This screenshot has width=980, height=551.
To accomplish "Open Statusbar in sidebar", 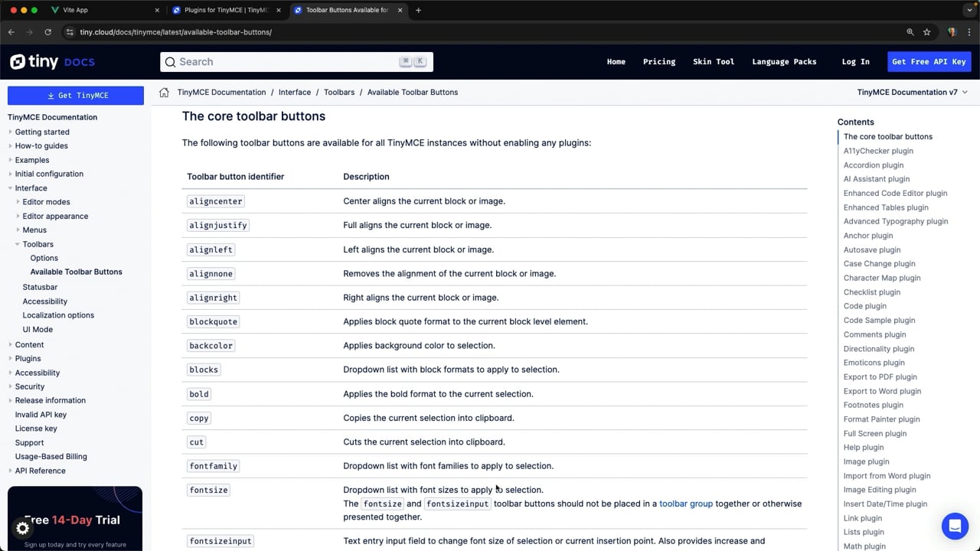I will (x=40, y=287).
